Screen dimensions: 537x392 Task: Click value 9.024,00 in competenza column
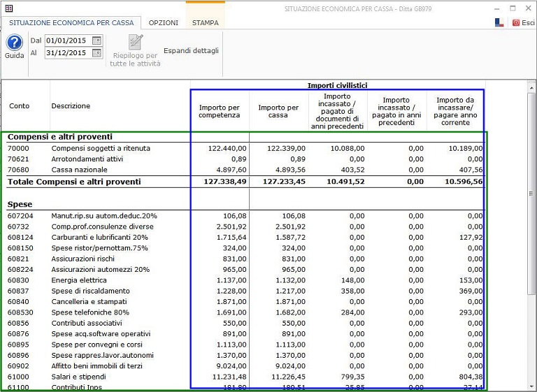coord(231,366)
